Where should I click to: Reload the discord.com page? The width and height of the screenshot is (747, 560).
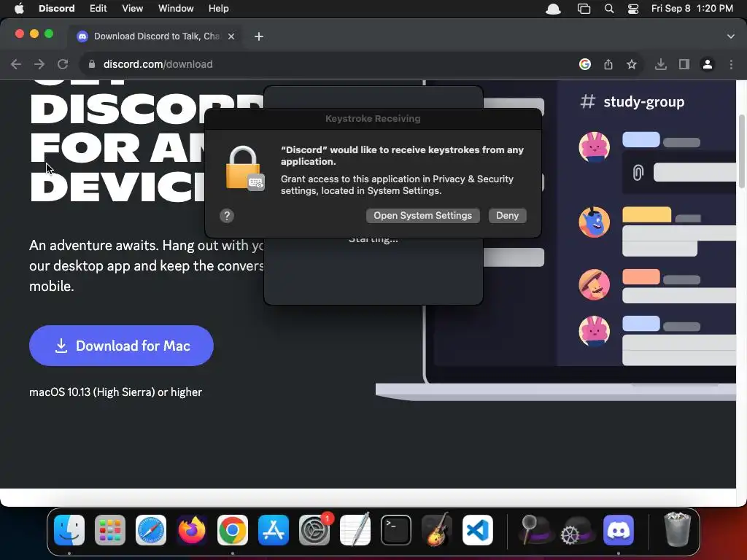63,64
